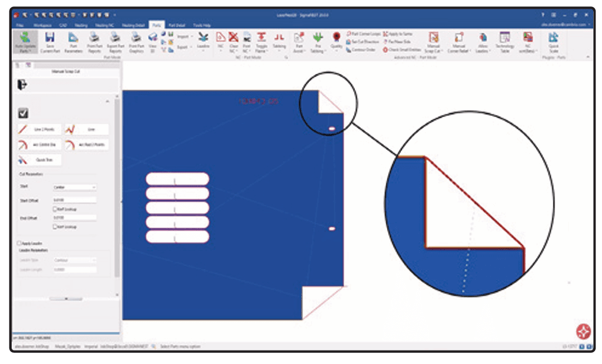The width and height of the screenshot is (602, 364).
Task: Switch to Tools Help tab
Action: point(202,25)
